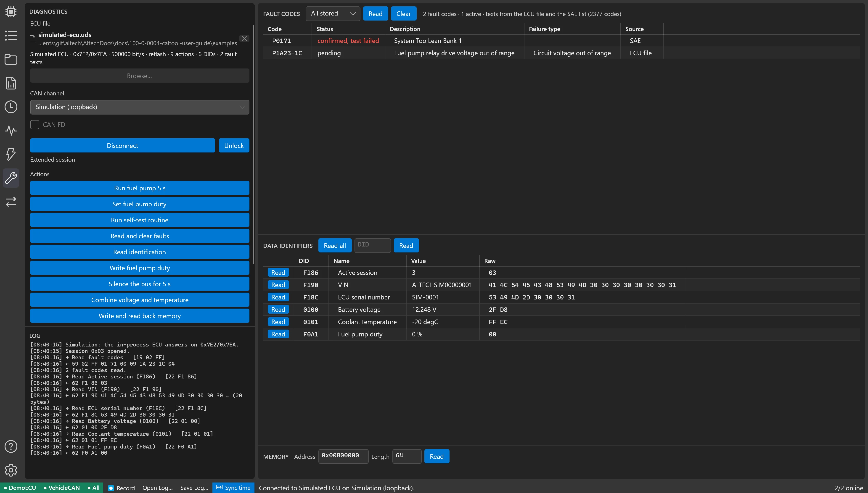Click Save Log in the status bar
868x493 pixels.
pyautogui.click(x=194, y=488)
